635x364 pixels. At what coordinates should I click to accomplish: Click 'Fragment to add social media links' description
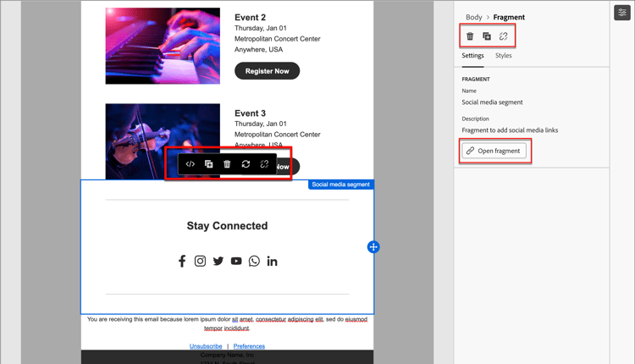(x=510, y=130)
